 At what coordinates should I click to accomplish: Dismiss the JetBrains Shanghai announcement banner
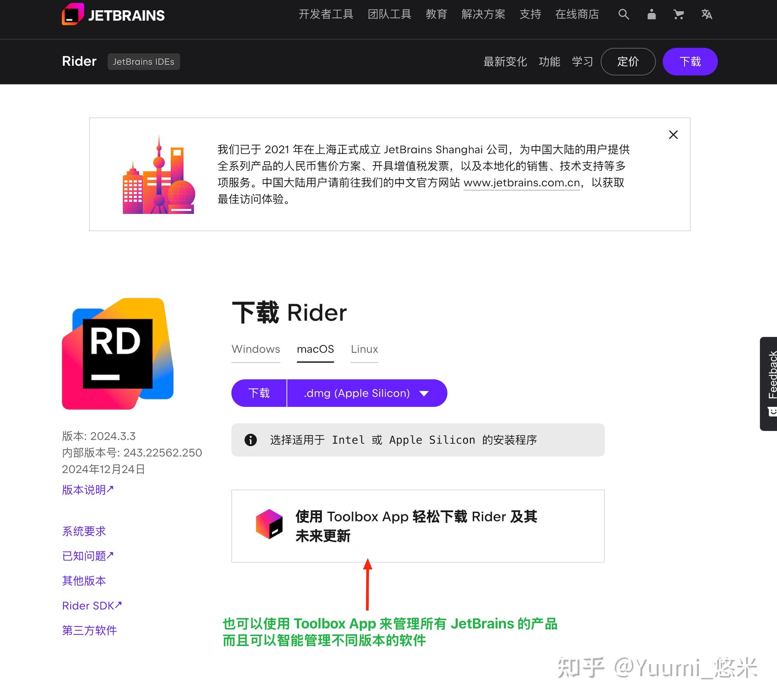coord(673,135)
